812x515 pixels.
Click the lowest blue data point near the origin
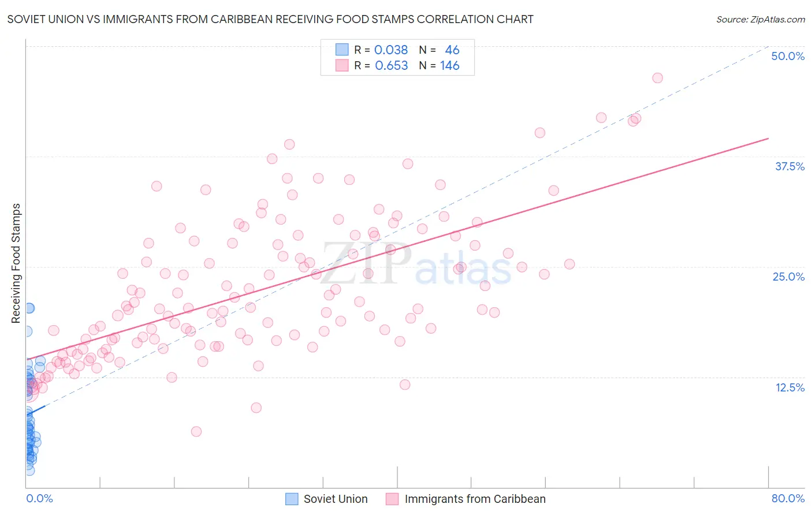29,471
